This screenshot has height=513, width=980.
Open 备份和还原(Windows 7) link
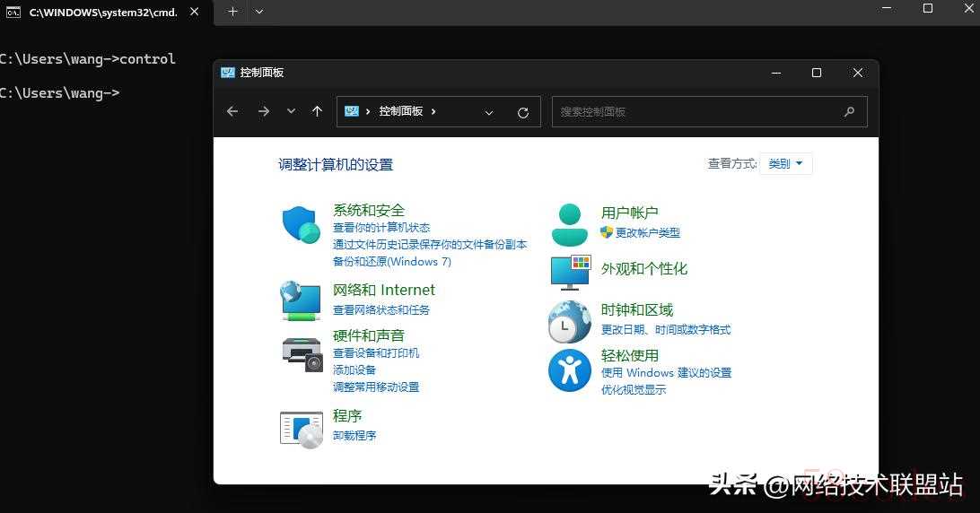tap(391, 262)
